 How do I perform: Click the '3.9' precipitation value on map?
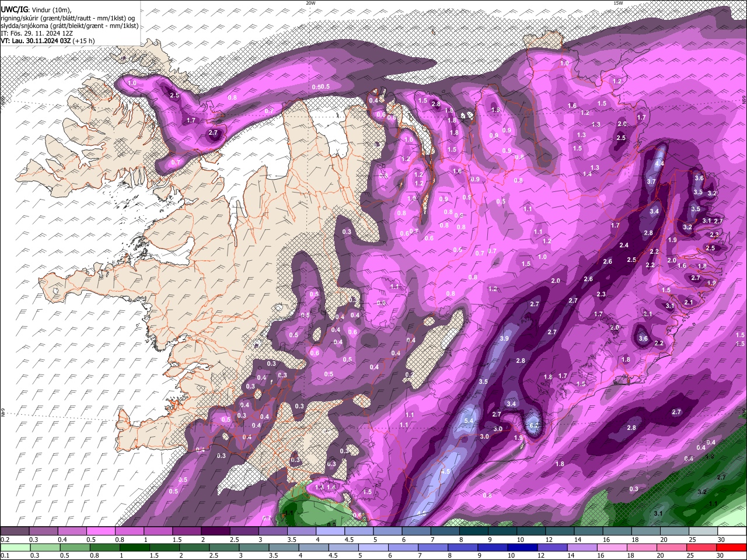coord(504,338)
